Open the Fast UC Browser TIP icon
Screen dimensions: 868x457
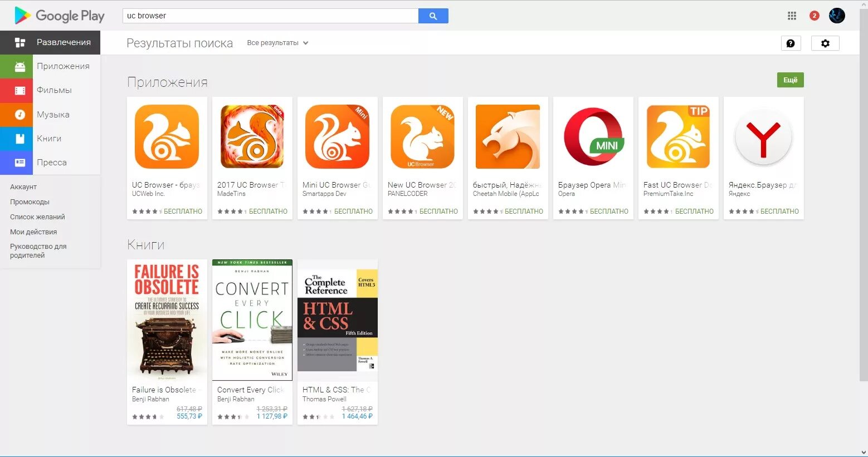pos(678,136)
